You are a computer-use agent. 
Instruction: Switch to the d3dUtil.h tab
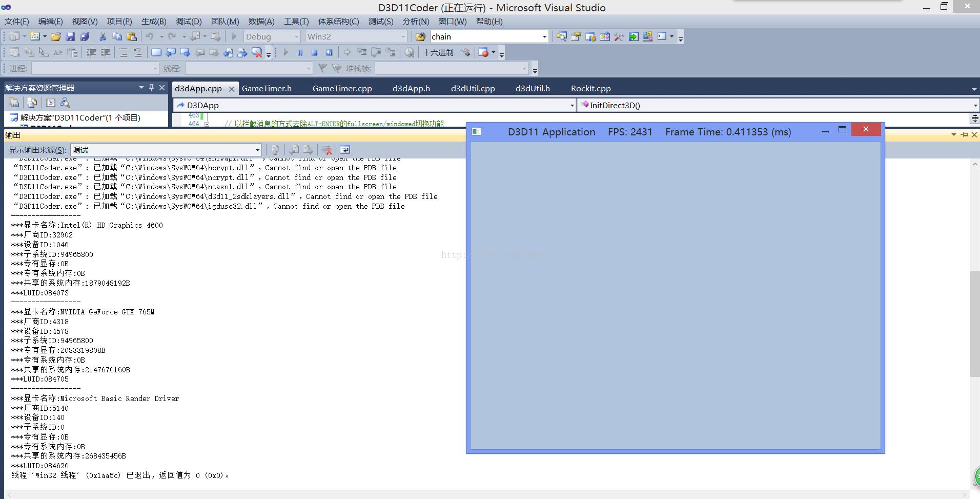[533, 88]
